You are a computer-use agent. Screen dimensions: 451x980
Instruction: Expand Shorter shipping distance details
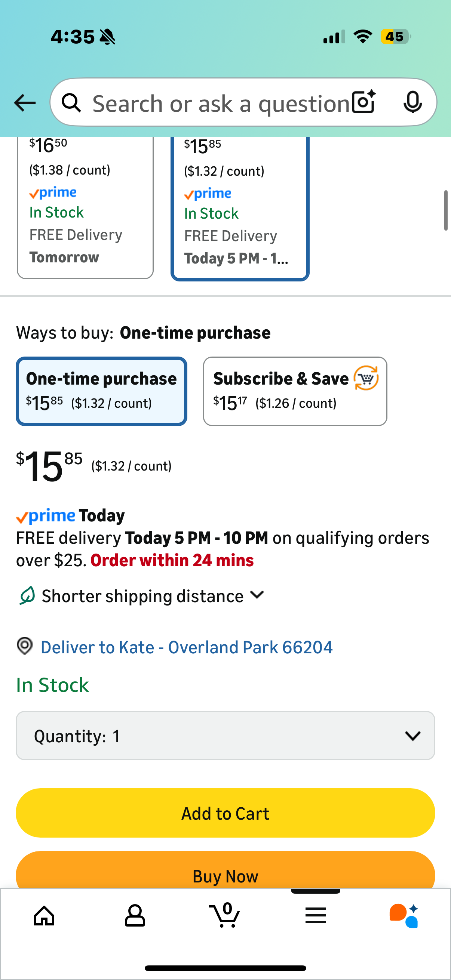152,596
